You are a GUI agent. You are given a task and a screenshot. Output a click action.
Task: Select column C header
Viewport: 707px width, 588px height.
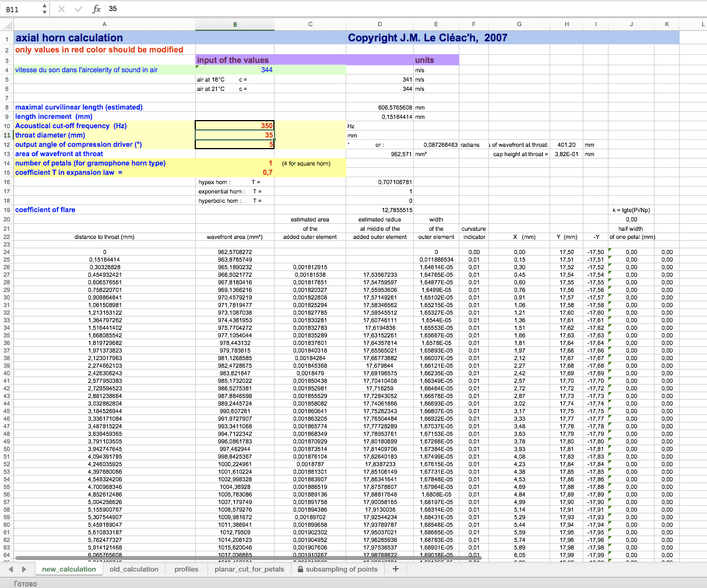310,24
